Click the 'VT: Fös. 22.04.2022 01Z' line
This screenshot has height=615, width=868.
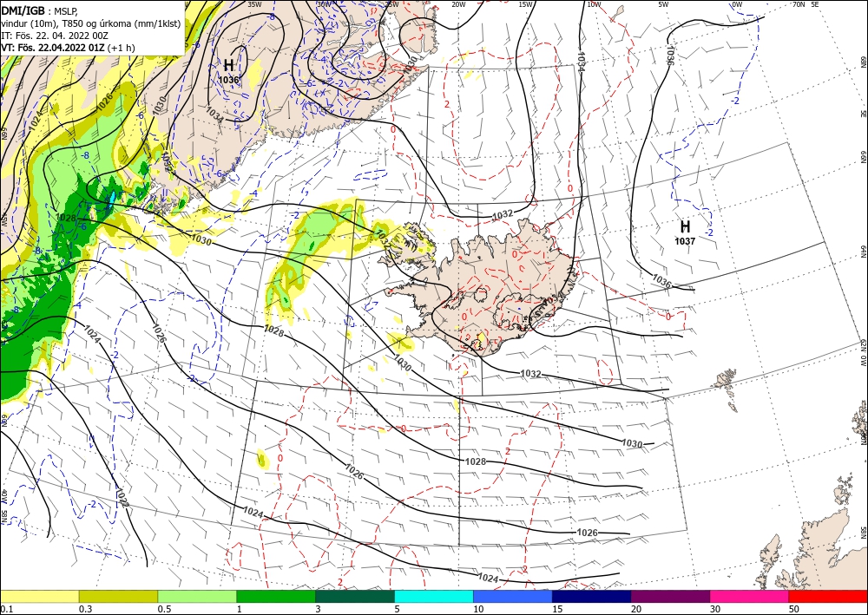coord(53,48)
